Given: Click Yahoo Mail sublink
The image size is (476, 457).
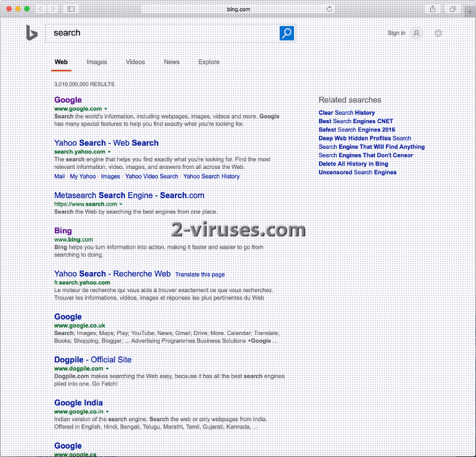Looking at the screenshot, I should pyautogui.click(x=59, y=176).
